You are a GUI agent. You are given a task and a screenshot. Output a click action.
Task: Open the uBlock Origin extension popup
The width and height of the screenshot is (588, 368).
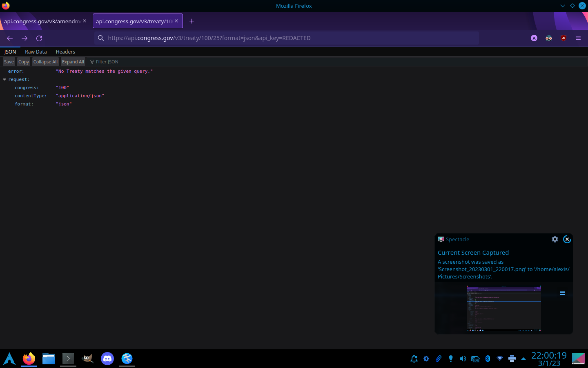click(x=563, y=38)
